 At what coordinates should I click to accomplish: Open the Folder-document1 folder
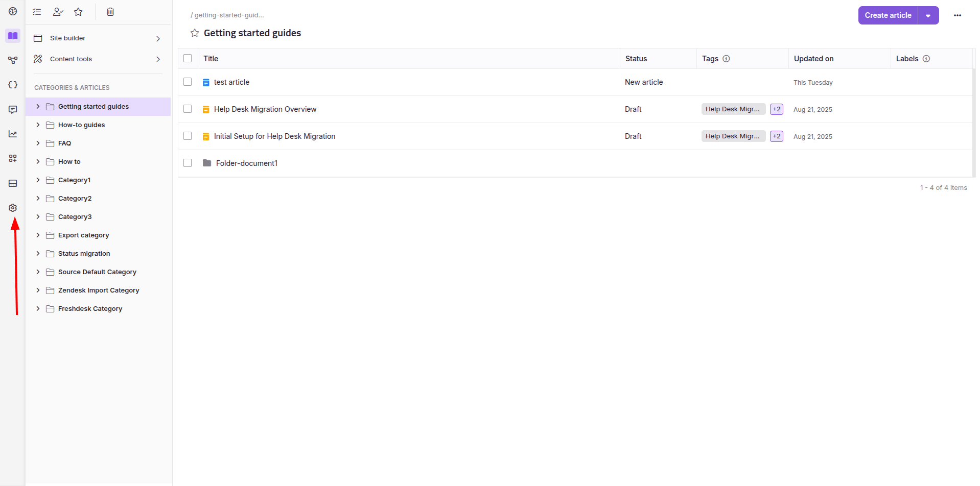pyautogui.click(x=247, y=163)
